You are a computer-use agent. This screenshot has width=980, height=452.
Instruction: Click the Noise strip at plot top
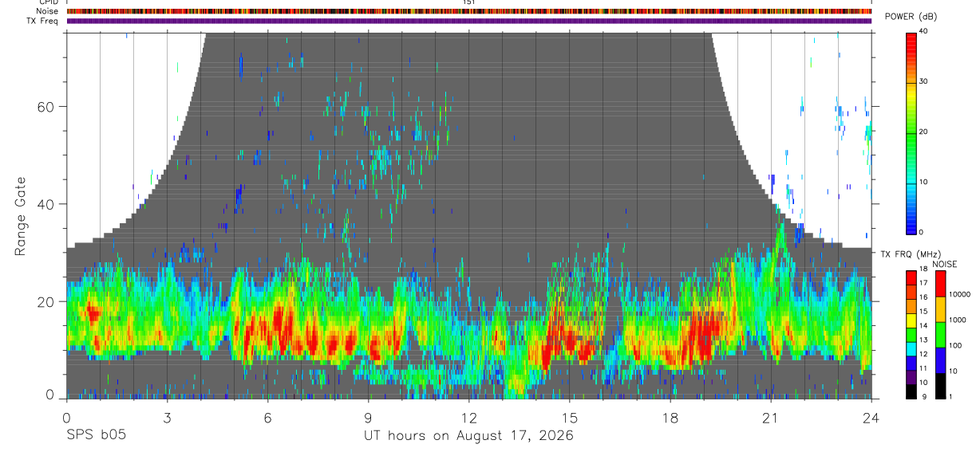point(468,11)
